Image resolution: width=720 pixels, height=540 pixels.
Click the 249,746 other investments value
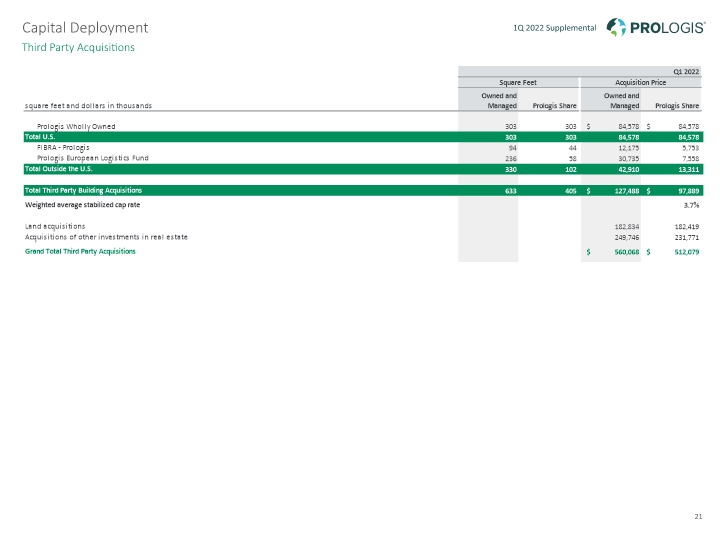click(x=627, y=238)
